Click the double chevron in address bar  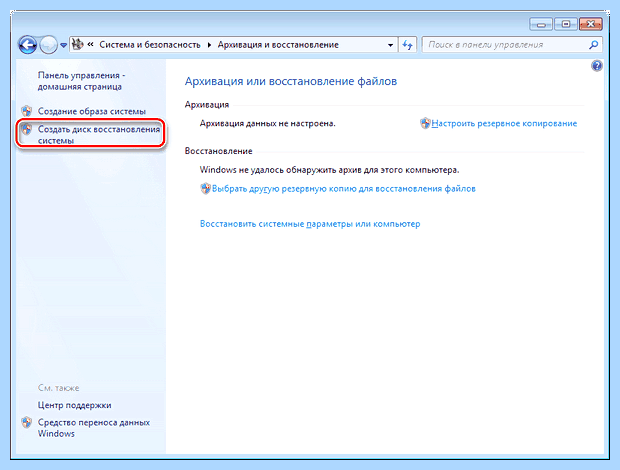point(91,44)
